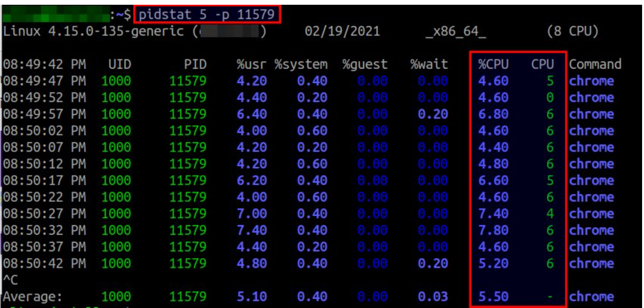
Task: Click CPU core value 0 in 08:49:52 row
Action: [550, 98]
